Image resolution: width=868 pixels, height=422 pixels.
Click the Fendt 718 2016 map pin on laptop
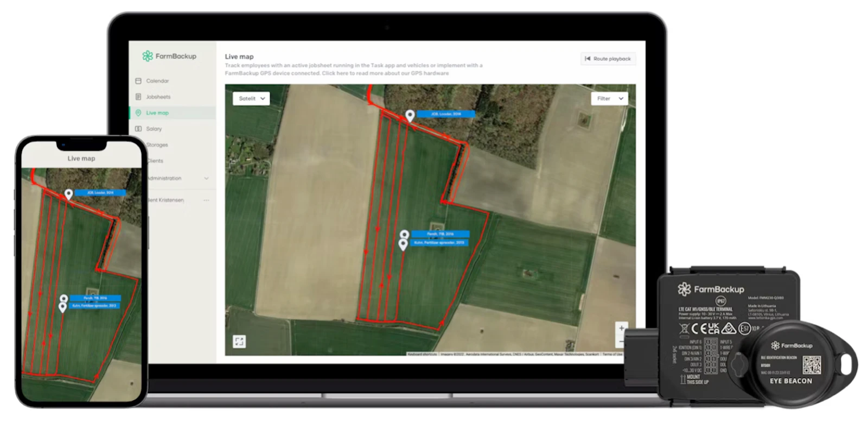404,235
